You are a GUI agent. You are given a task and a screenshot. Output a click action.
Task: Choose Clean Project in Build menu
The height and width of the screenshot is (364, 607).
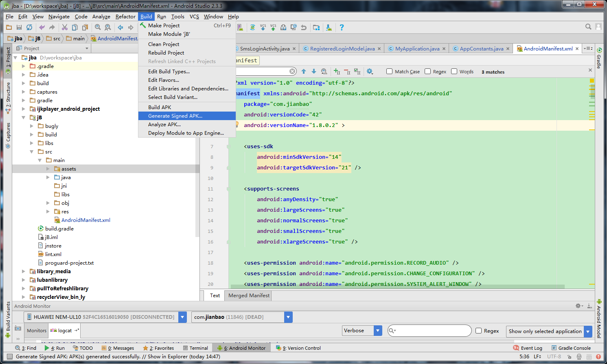point(187,44)
